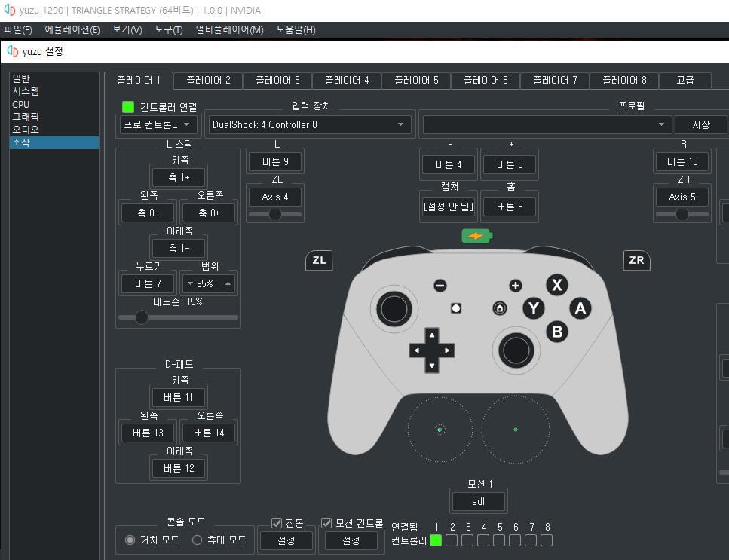The image size is (729, 560).
Task: Click the 설정 button under 모션 컨트롤
Action: click(x=351, y=540)
